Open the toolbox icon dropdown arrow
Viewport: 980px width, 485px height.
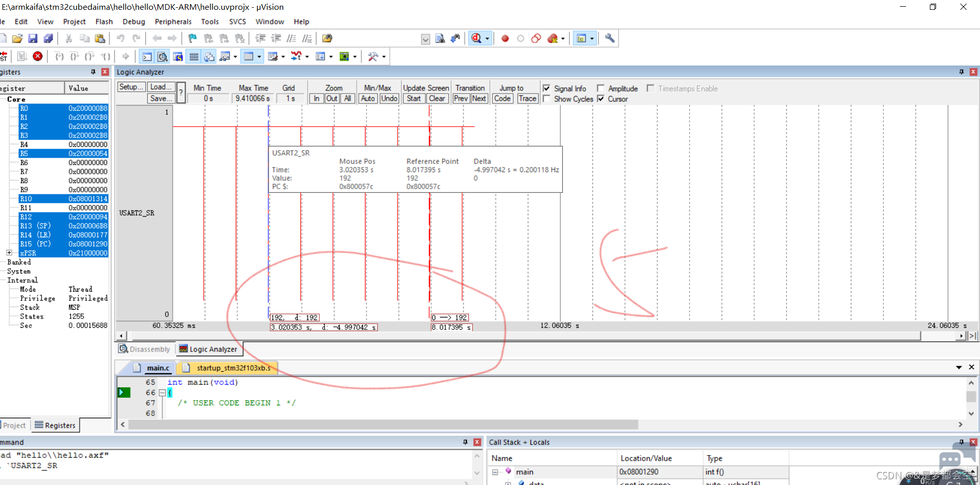tap(384, 56)
